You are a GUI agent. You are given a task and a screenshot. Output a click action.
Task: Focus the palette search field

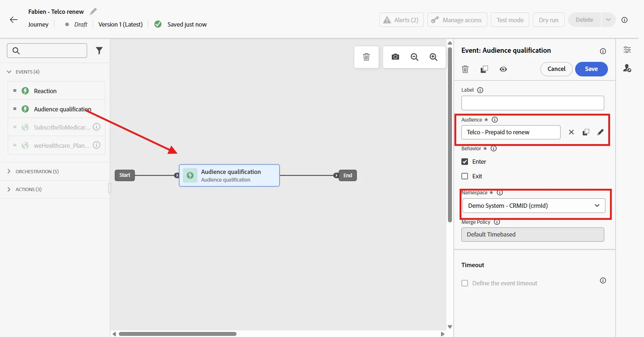click(47, 51)
